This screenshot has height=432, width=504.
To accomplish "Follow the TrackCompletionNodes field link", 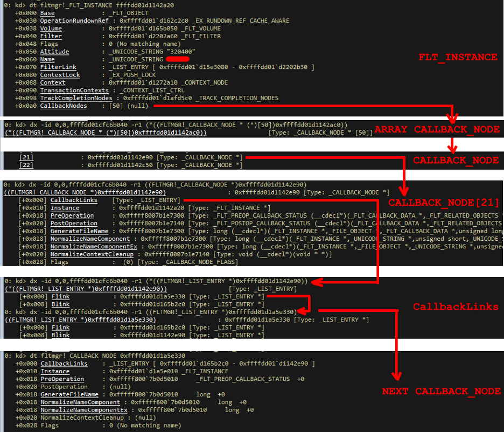I will pos(76,98).
